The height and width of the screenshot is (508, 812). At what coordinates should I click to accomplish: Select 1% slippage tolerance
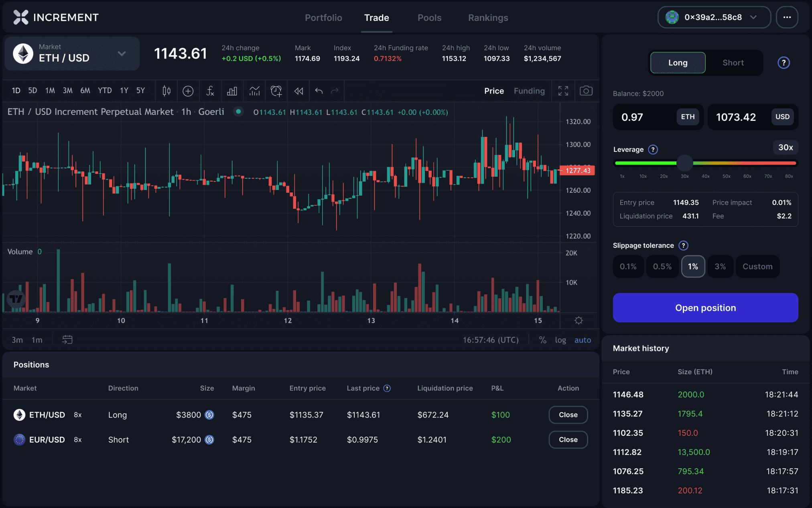point(693,266)
